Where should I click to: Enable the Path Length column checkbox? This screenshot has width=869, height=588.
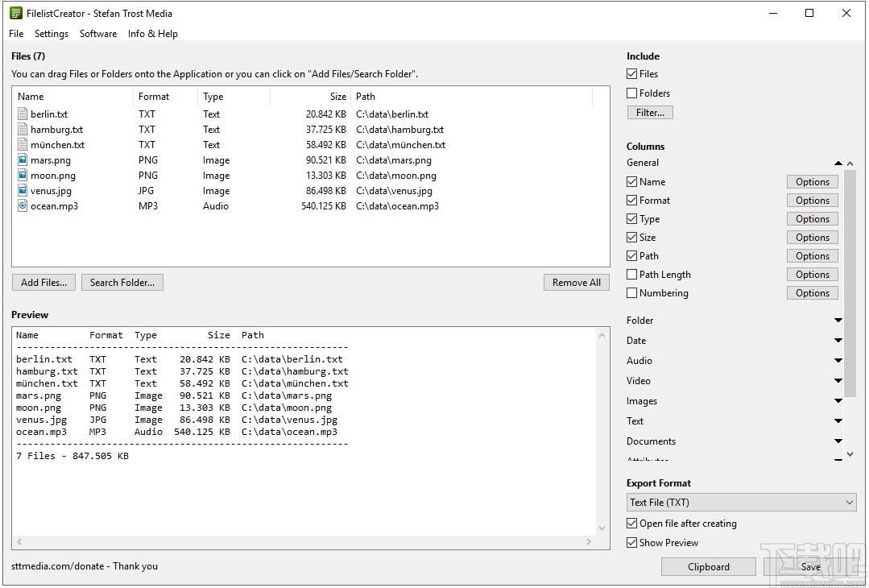coord(631,275)
